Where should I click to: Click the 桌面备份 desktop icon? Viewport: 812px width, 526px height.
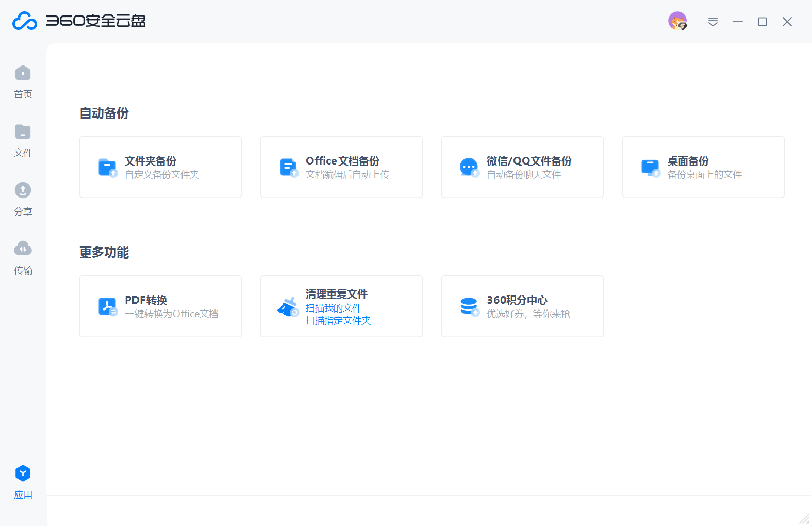[x=650, y=168]
